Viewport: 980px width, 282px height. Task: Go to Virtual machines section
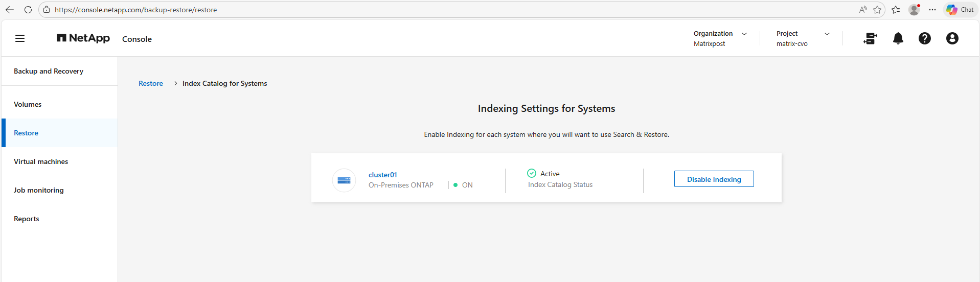pyautogui.click(x=41, y=161)
